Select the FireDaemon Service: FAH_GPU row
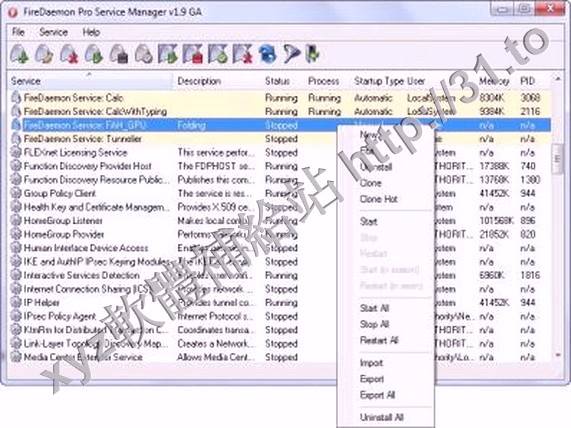 [280, 125]
